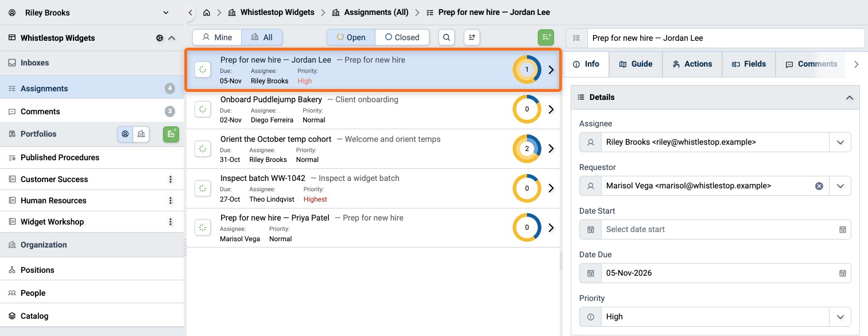The image size is (868, 336).
Task: Collapse the Details panel
Action: (x=849, y=98)
